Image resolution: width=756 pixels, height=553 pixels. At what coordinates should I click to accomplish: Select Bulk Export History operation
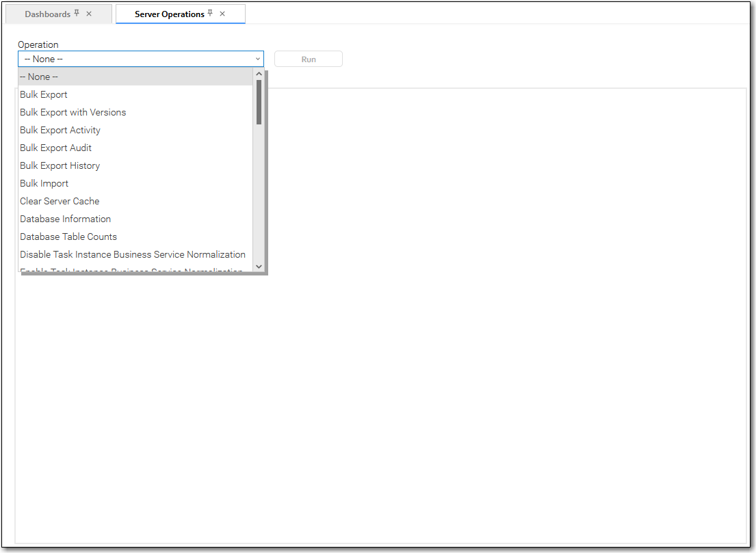pyautogui.click(x=60, y=165)
